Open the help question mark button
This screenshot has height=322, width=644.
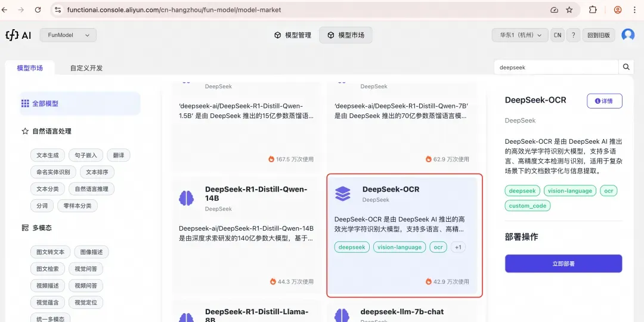coord(574,35)
